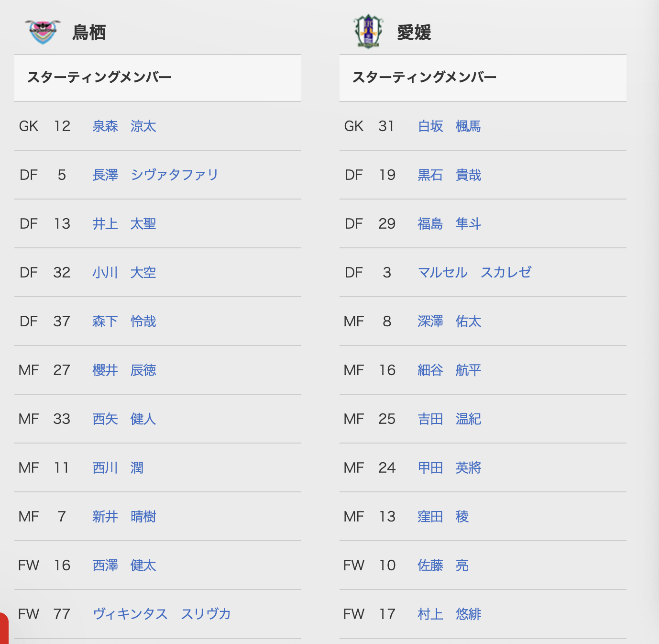
Task: Click player link 黒石 貴哉
Action: (450, 175)
